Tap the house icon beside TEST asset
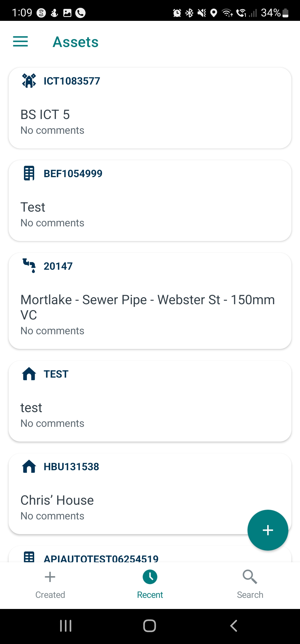300x644 pixels. coord(29,374)
